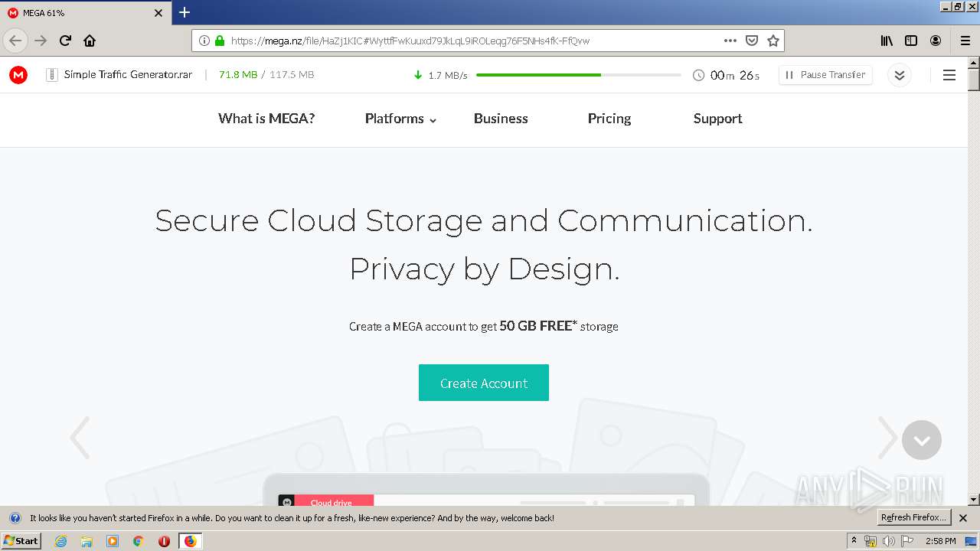Open Firefox application menu
The width and height of the screenshot is (980, 551).
pos(965,41)
